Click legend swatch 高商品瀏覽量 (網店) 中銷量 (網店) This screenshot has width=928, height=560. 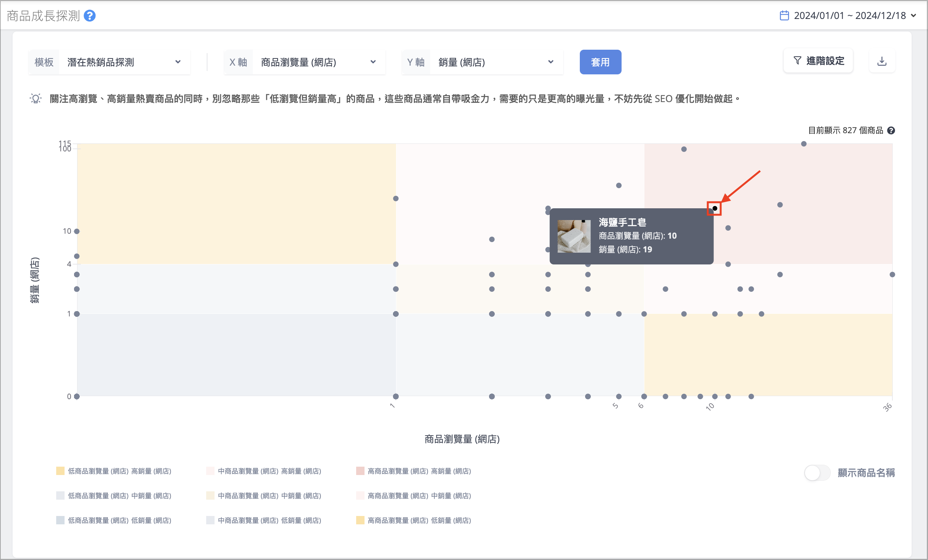(x=360, y=496)
